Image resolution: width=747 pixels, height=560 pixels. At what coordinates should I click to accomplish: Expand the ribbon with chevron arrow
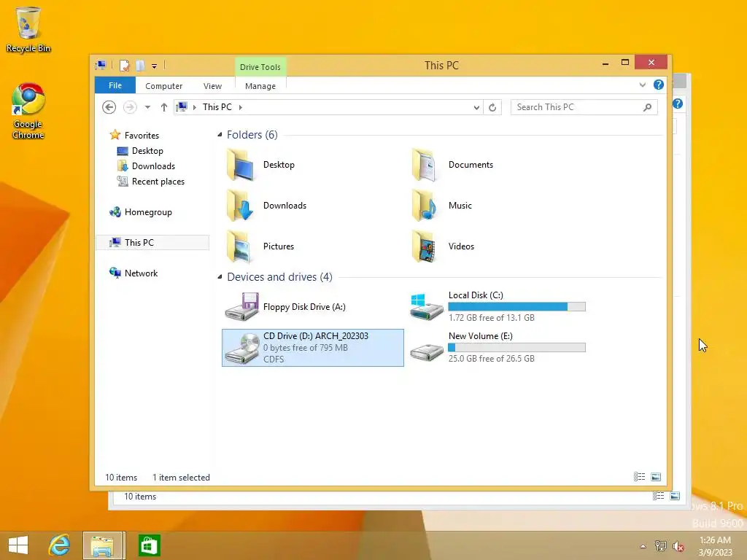[642, 85]
